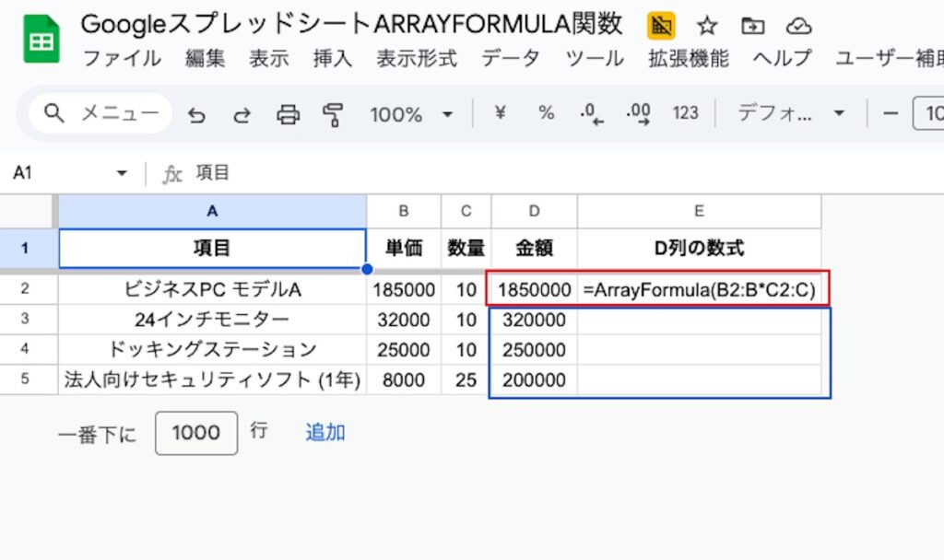Open the 表示形式 menu
Viewport: 944px width, 560px height.
click(417, 58)
